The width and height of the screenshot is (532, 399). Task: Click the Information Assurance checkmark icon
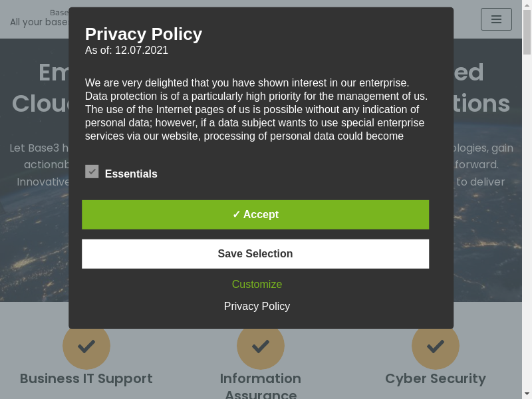coord(261,345)
